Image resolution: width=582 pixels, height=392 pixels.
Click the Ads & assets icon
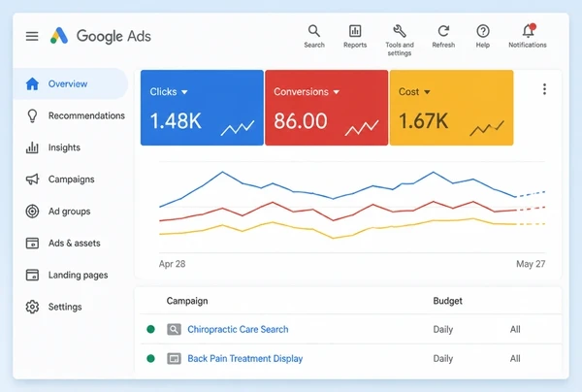pyautogui.click(x=32, y=244)
